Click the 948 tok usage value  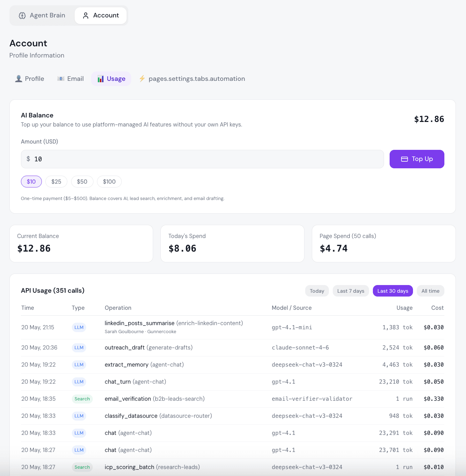pos(401,416)
